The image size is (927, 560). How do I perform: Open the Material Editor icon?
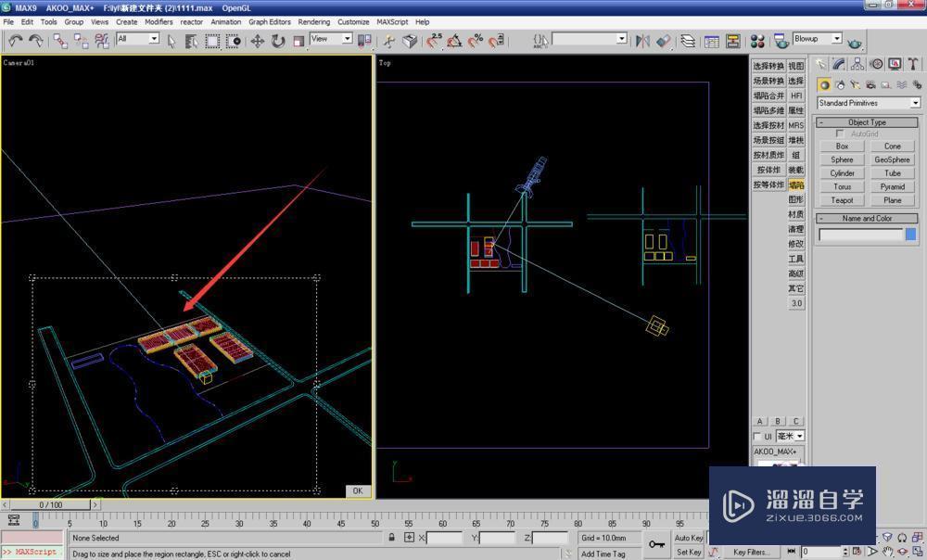click(x=757, y=41)
